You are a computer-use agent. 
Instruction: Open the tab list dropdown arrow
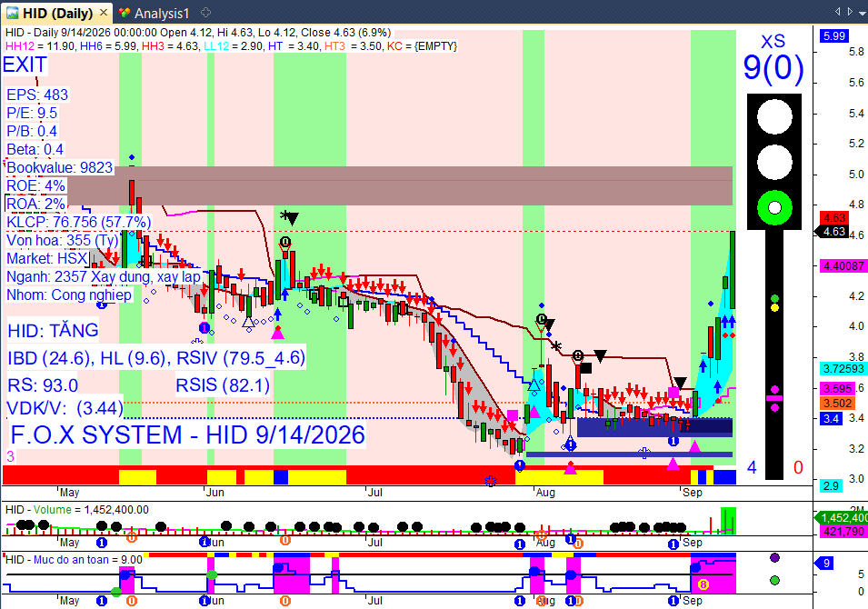click(x=863, y=12)
